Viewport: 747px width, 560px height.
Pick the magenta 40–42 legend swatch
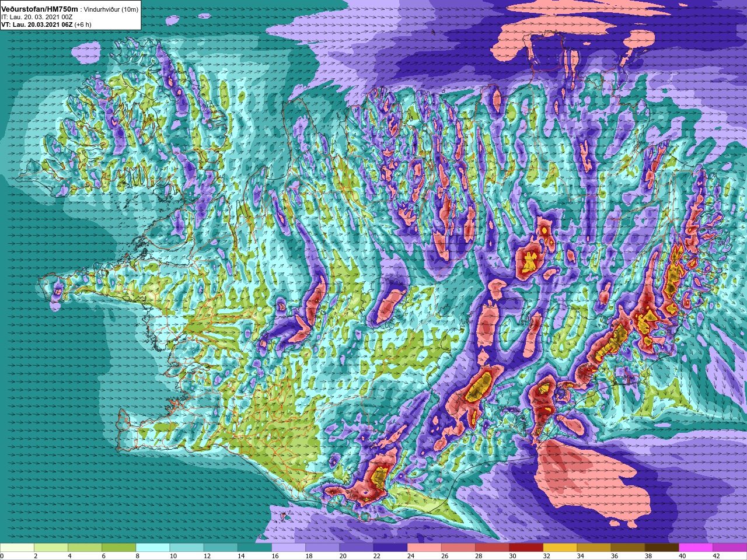[x=696, y=548]
